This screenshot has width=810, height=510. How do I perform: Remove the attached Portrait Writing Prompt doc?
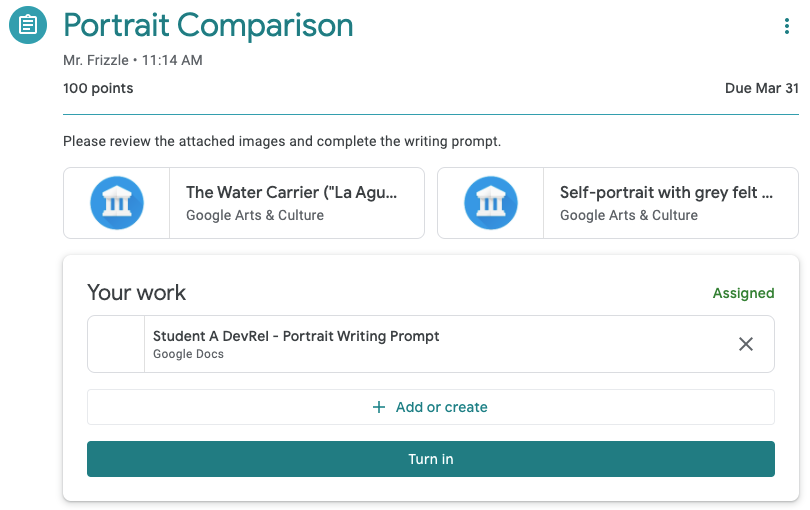[745, 344]
